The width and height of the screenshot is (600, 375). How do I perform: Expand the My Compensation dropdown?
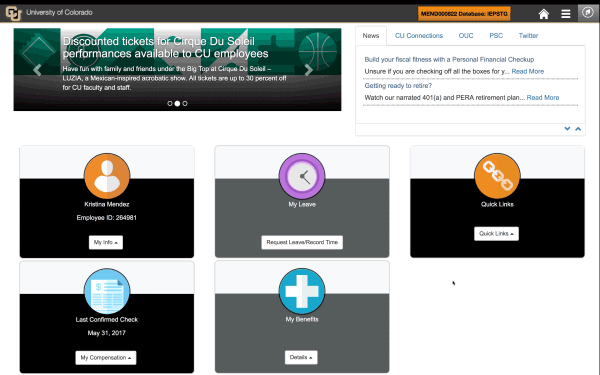(x=106, y=357)
